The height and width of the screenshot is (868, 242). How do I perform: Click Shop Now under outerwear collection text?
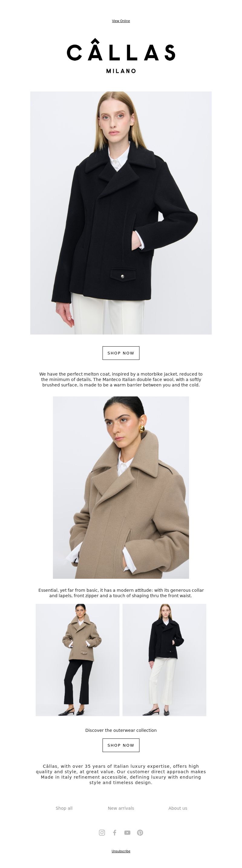click(121, 745)
